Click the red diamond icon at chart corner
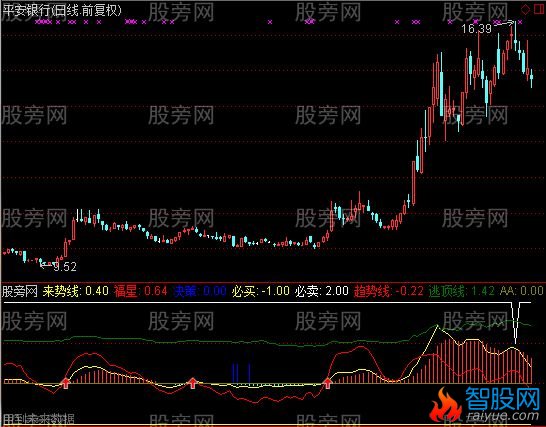Screen dimensions: 546x427 tap(525, 9)
